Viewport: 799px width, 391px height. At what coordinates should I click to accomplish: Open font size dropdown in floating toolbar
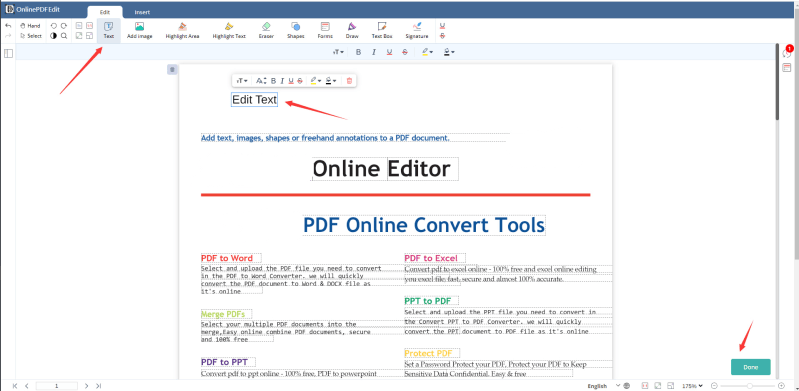tap(242, 81)
